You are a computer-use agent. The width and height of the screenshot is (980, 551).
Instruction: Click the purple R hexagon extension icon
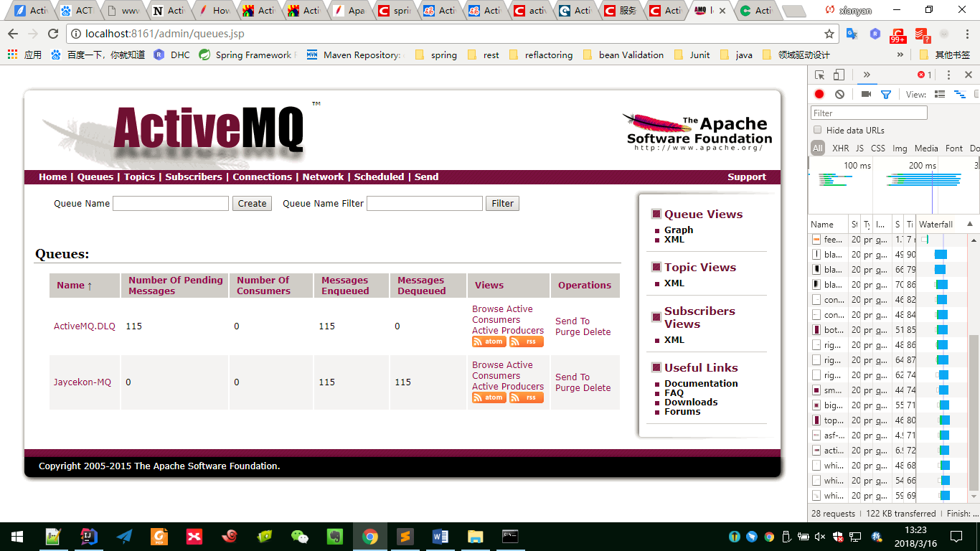pyautogui.click(x=875, y=34)
